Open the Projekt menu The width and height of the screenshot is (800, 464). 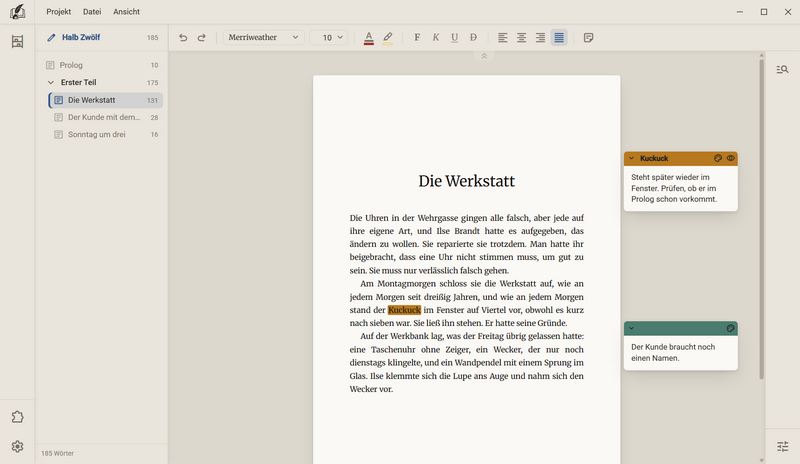point(59,12)
